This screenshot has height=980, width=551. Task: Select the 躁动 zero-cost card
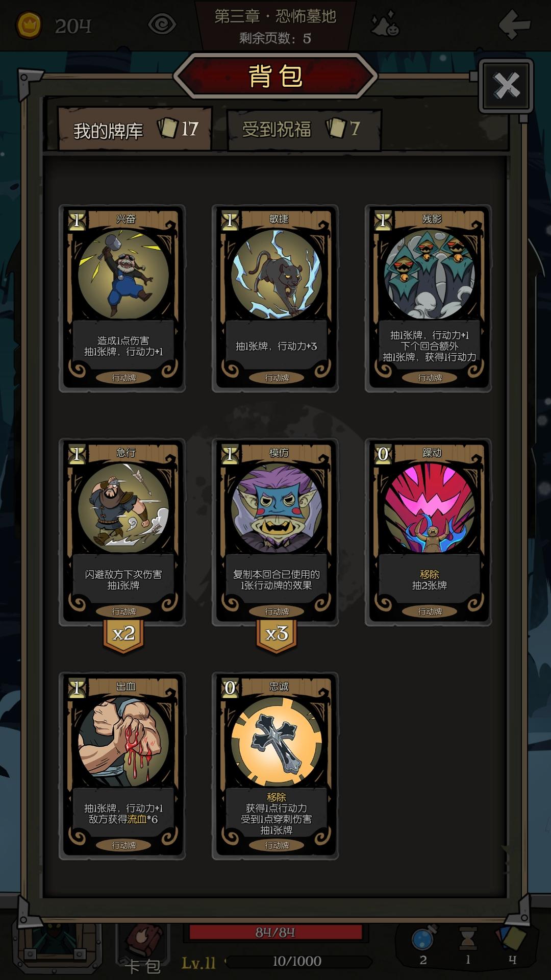click(429, 532)
